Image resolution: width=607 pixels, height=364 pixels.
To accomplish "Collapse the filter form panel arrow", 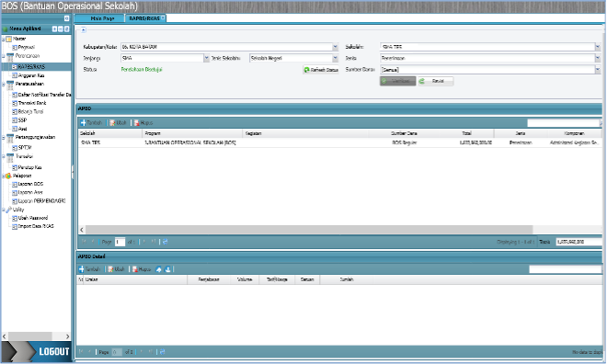I will [x=83, y=29].
